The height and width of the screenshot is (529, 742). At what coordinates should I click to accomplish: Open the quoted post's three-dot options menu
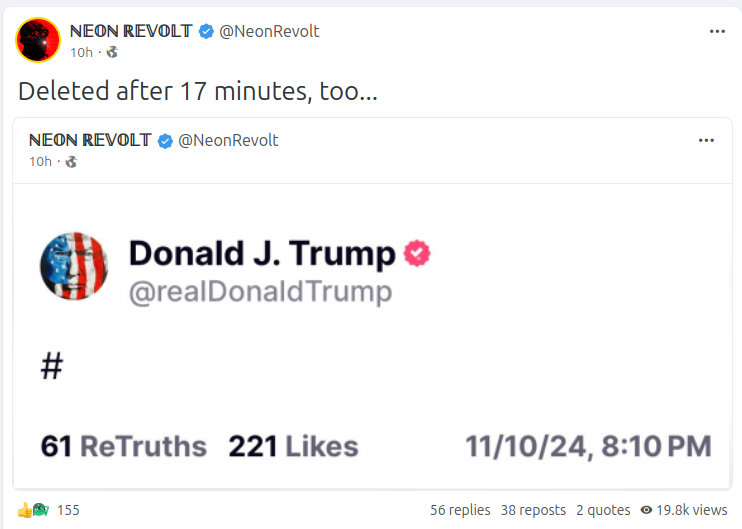coord(706,140)
